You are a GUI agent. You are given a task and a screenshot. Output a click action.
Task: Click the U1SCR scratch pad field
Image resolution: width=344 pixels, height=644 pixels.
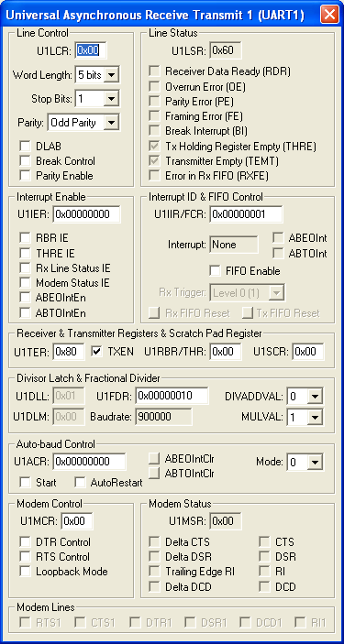(x=308, y=352)
